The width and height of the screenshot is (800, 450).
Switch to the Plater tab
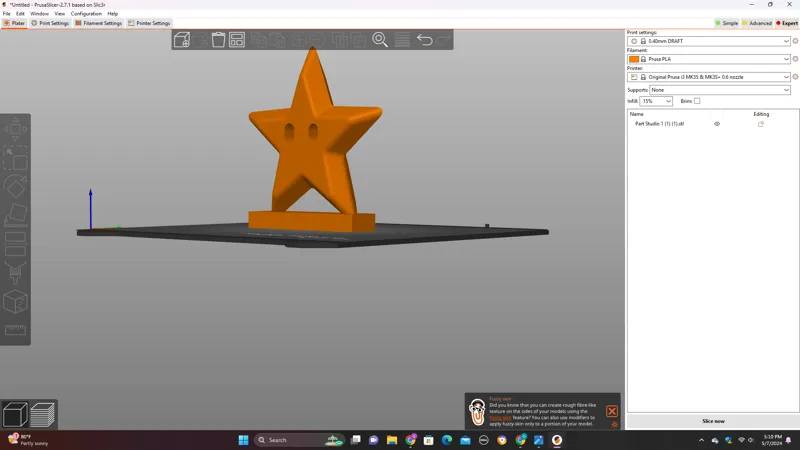pos(14,23)
